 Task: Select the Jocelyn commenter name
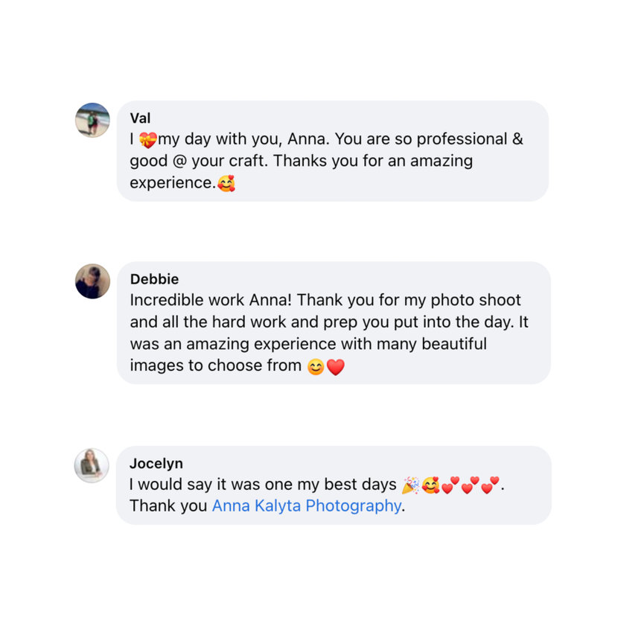[156, 464]
